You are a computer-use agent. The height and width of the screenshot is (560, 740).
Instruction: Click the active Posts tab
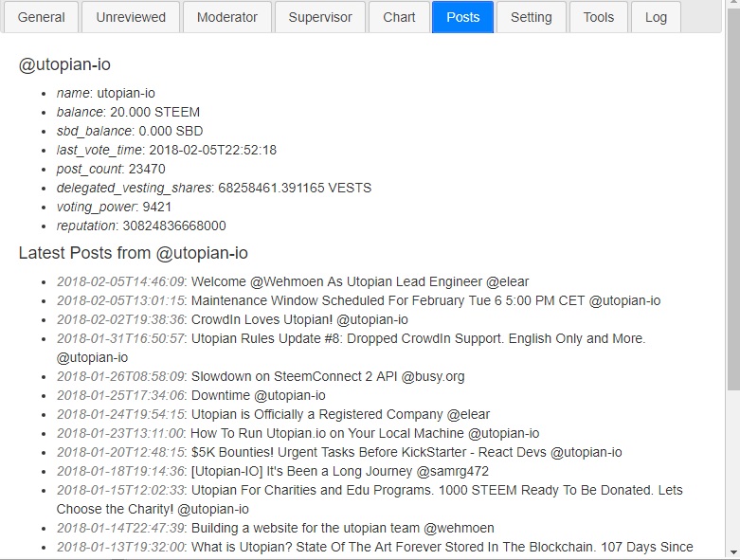coord(463,17)
